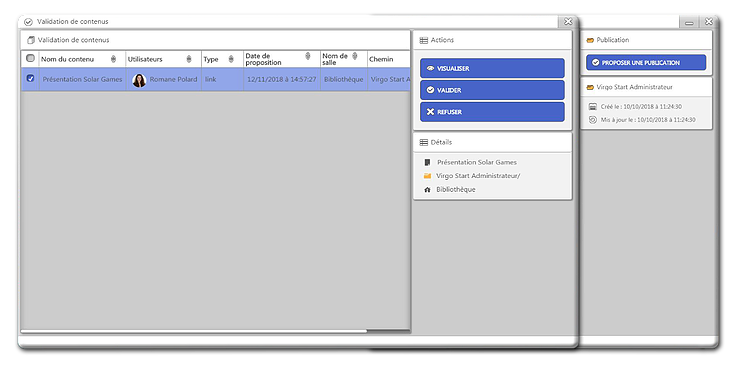Image resolution: width=740 pixels, height=369 pixels.
Task: Select the Présentation Solar Games cell
Action: click(x=82, y=79)
